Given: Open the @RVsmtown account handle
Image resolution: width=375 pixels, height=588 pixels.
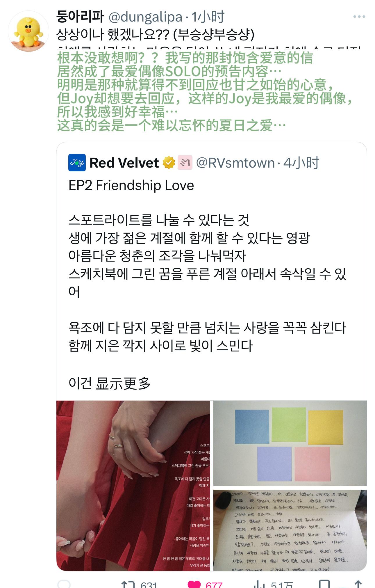Looking at the screenshot, I should pyautogui.click(x=235, y=163).
